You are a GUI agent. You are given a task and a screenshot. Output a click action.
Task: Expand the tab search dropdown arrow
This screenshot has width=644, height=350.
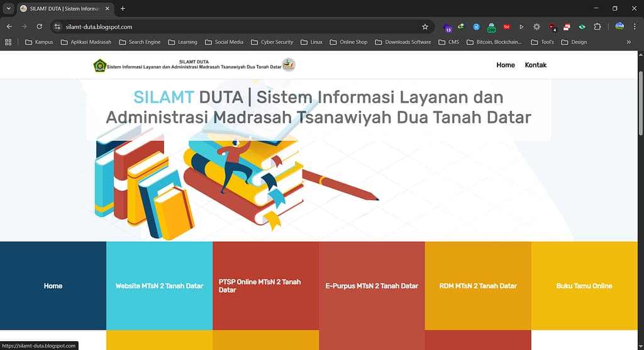coord(8,9)
